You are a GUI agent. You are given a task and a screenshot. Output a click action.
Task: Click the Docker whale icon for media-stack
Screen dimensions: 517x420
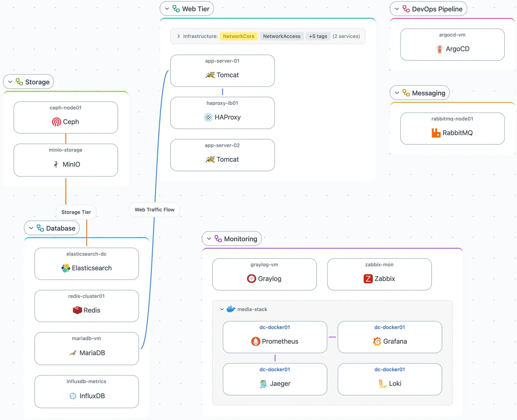tap(231, 309)
